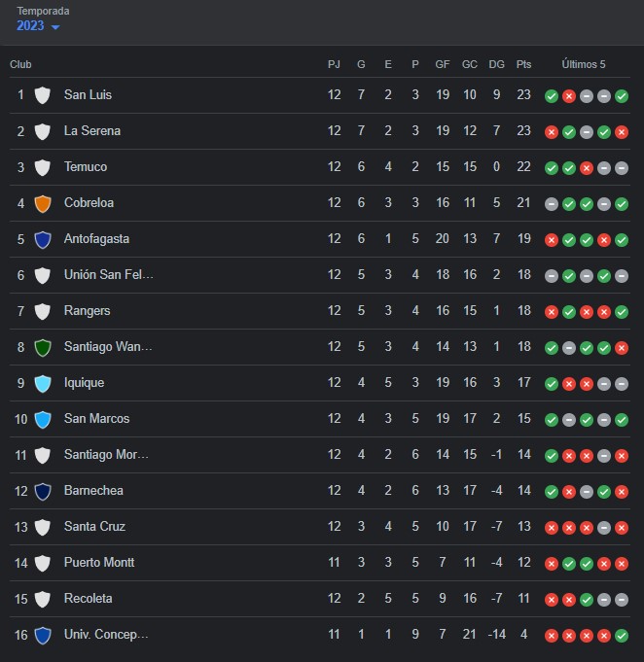Click the Últimos 5 column header

tap(583, 64)
